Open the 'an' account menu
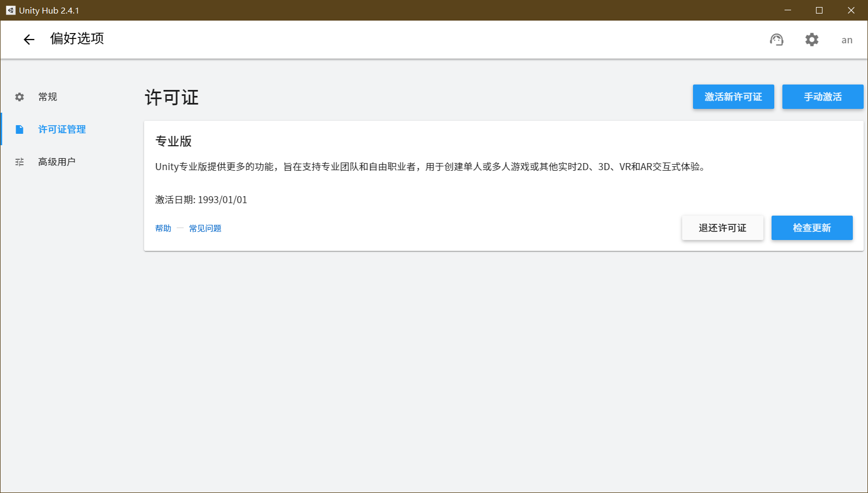Viewport: 868px width, 493px height. 847,40
